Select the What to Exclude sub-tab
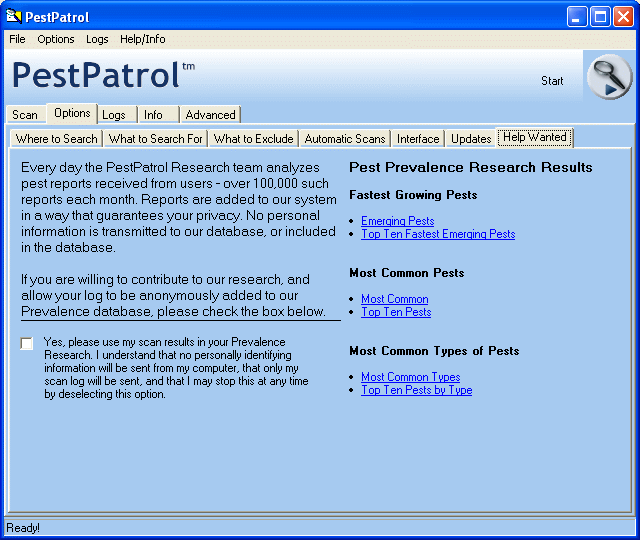 click(253, 139)
